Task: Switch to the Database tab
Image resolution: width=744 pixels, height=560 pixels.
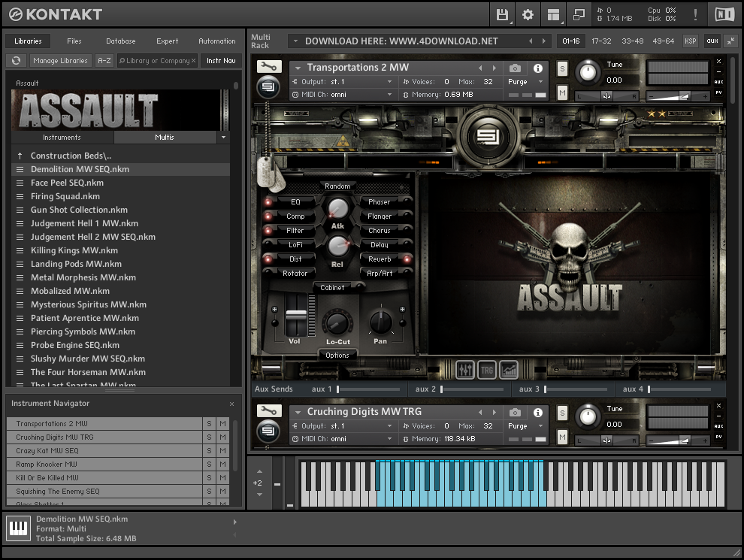Action: 120,41
